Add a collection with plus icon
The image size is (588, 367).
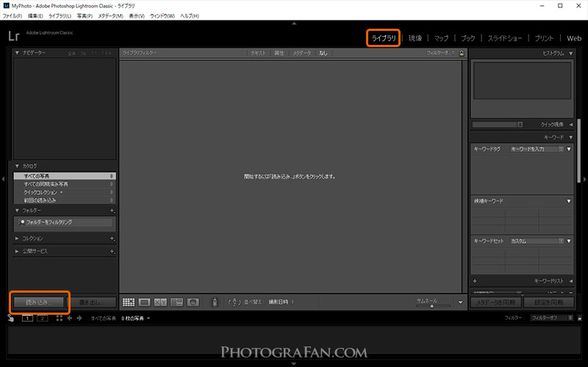pos(112,239)
